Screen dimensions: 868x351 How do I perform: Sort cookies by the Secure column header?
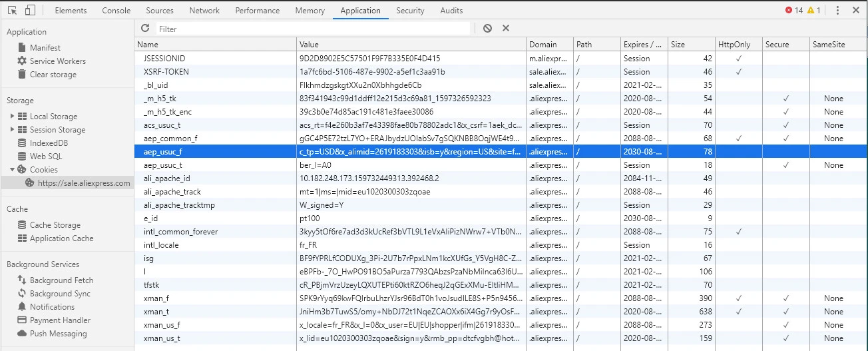coord(786,45)
